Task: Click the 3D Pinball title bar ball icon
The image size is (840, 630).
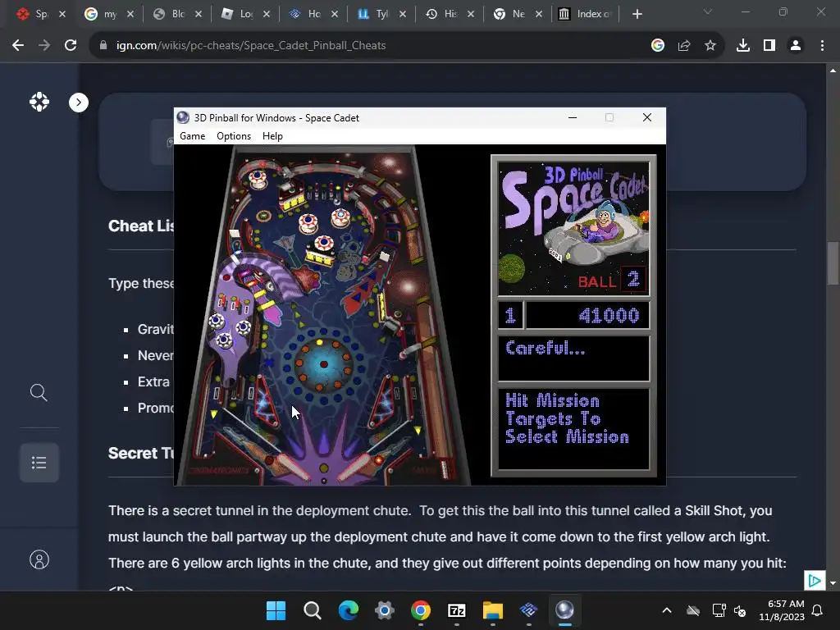Action: point(183,117)
